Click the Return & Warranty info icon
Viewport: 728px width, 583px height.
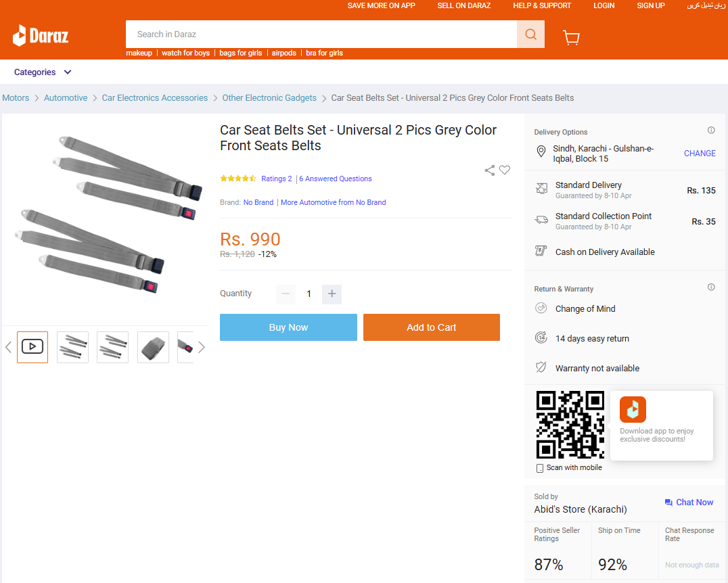(x=711, y=287)
